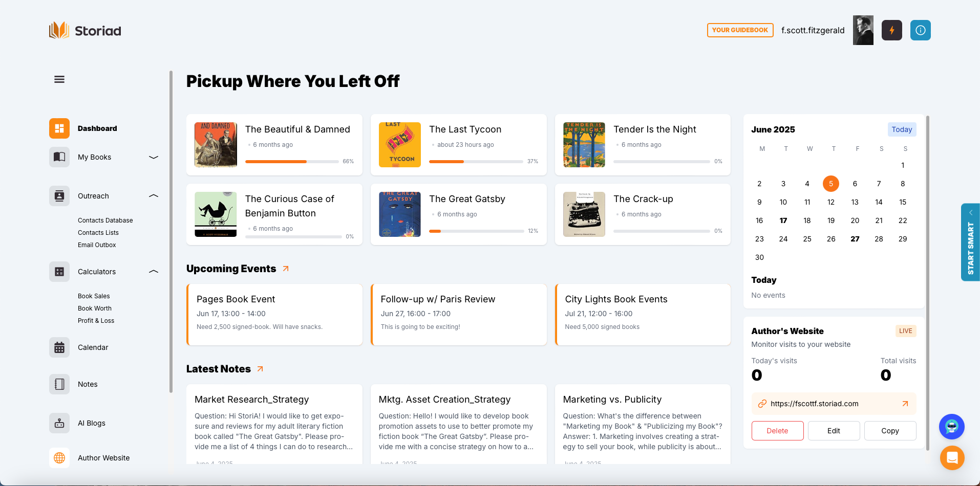Open the Calendar sidebar icon
The image size is (980, 486).
[x=59, y=347]
